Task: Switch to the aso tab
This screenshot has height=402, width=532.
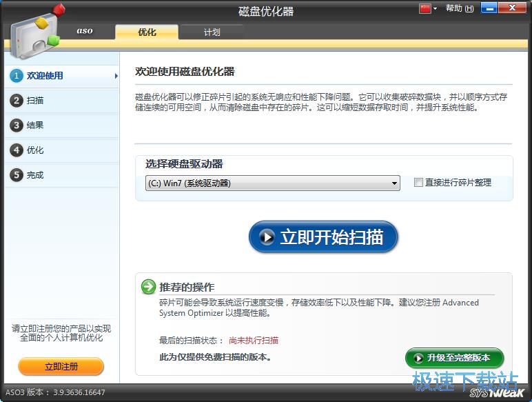Action: (85, 31)
